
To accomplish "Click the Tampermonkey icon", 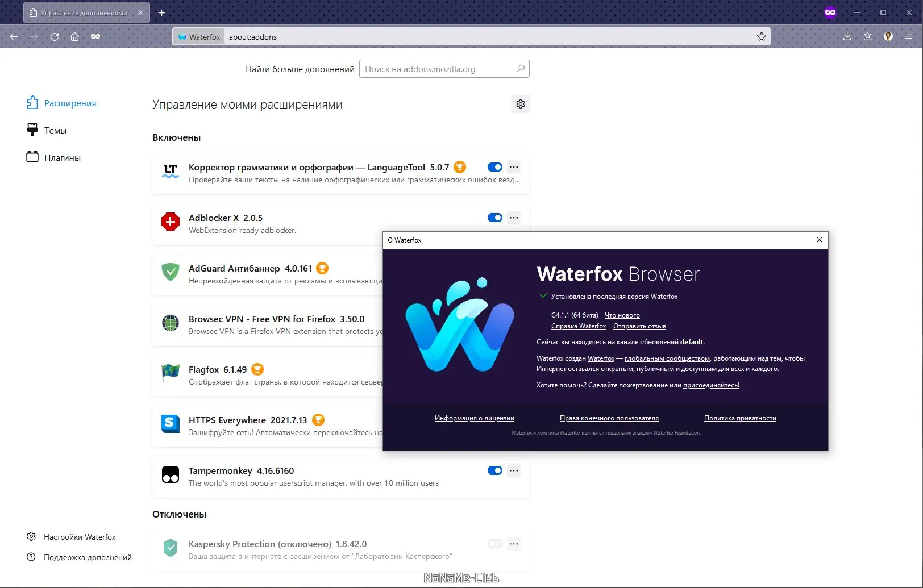I will click(x=171, y=474).
